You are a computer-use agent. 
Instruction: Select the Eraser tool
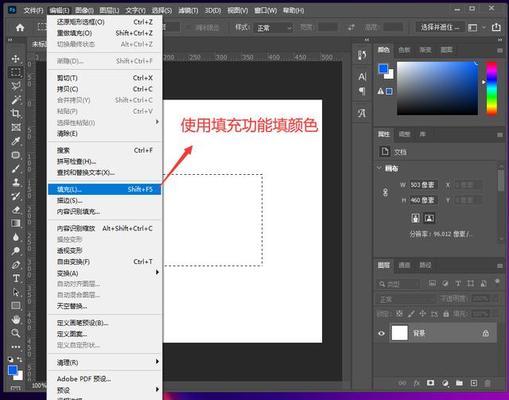(x=16, y=210)
